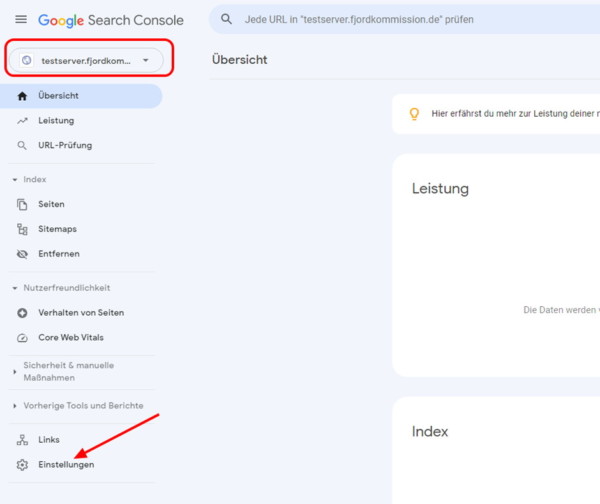Select Übersicht in the sidebar
The width and height of the screenshot is (600, 504).
pos(81,96)
